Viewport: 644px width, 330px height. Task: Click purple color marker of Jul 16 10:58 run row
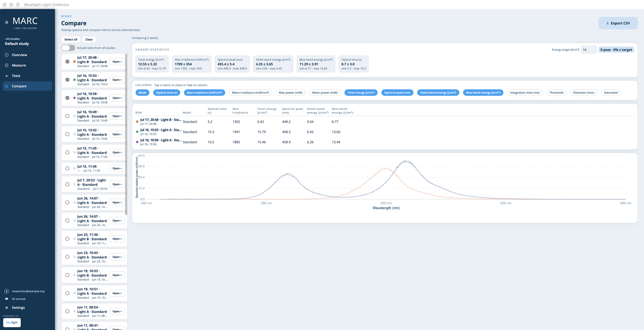tap(137, 142)
